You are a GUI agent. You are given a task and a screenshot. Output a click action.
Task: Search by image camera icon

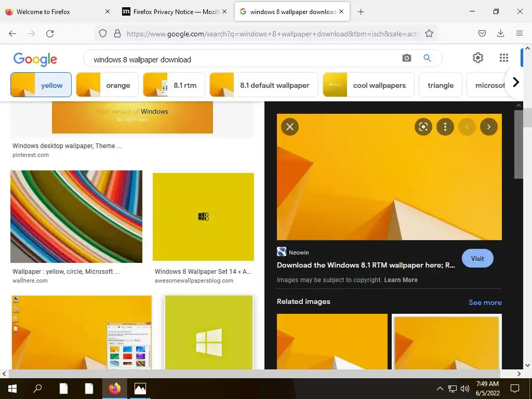406,58
